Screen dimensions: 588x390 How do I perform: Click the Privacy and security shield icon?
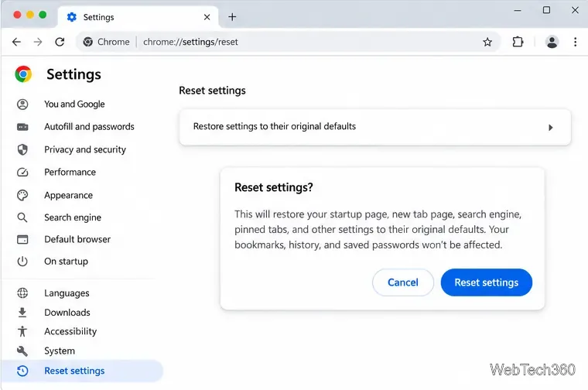[x=22, y=149]
